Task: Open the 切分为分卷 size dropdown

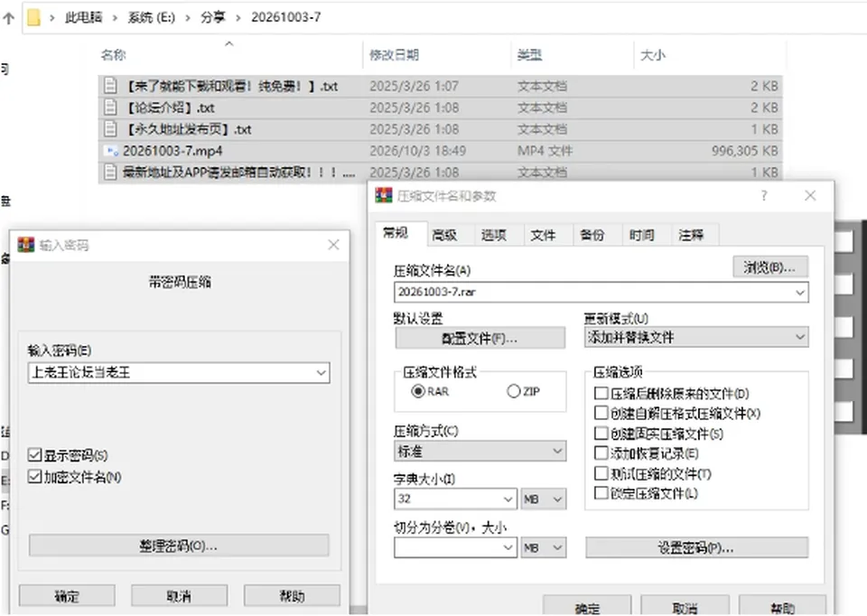Action: [x=508, y=548]
